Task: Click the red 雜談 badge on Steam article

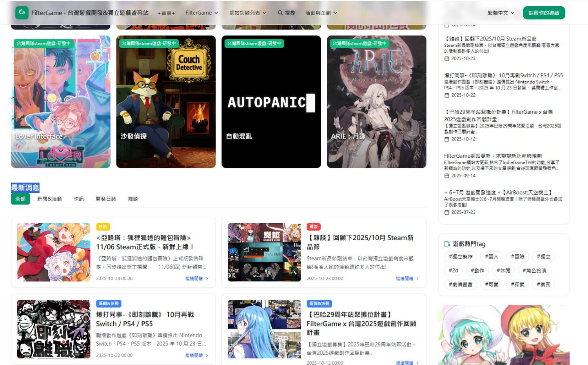Action: pos(314,226)
